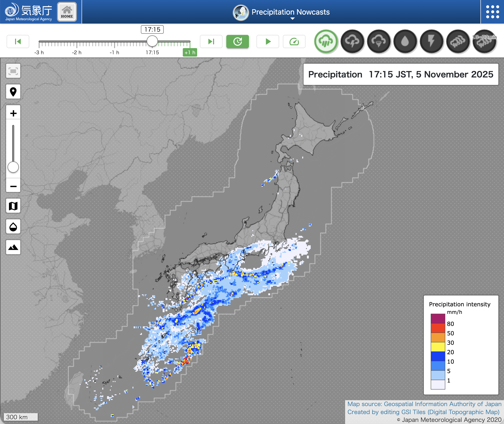Image resolution: width=504 pixels, height=424 pixels.
Task: Open the 10~30min heavy rain nowcast icon
Action: [x=484, y=41]
